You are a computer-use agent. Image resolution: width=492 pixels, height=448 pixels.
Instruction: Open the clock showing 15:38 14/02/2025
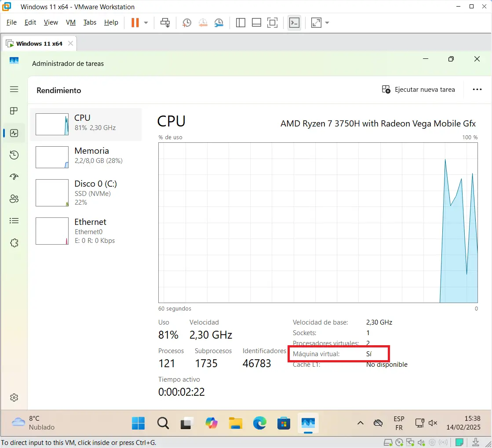pyautogui.click(x=463, y=423)
